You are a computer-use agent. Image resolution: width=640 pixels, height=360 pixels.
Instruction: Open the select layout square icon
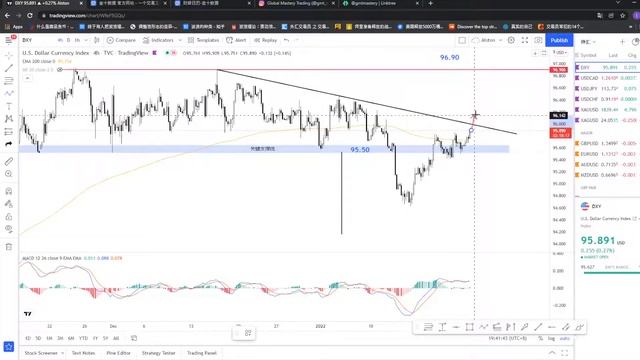click(x=462, y=40)
